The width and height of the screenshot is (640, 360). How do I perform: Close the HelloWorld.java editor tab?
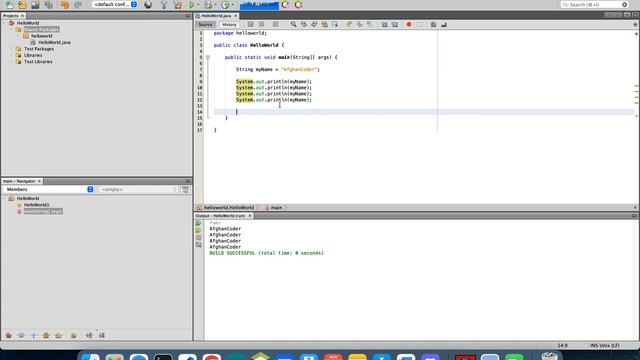coord(236,16)
